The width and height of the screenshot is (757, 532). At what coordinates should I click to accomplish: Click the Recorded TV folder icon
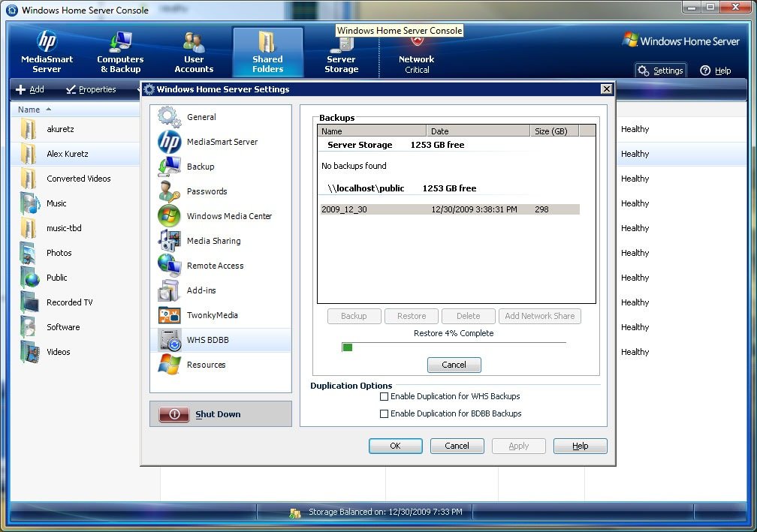point(29,302)
